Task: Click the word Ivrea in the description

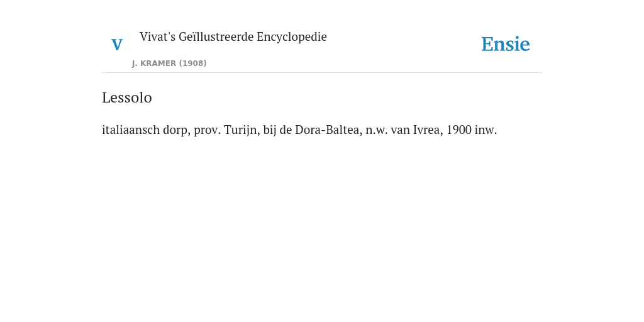Action: pos(428,130)
